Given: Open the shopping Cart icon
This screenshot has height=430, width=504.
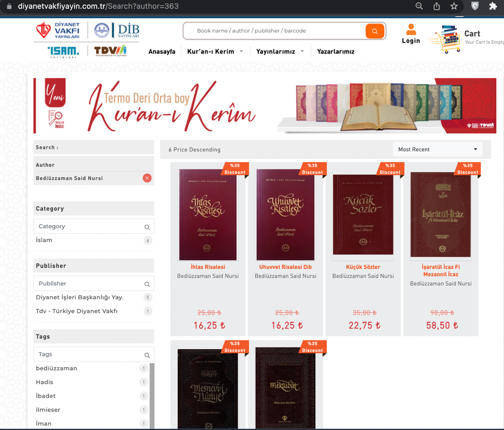Looking at the screenshot, I should coord(445,39).
